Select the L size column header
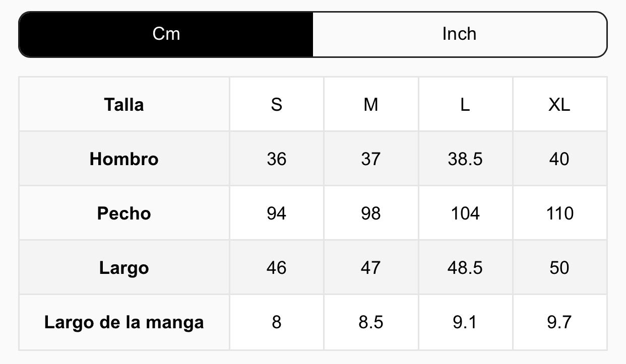 point(465,105)
